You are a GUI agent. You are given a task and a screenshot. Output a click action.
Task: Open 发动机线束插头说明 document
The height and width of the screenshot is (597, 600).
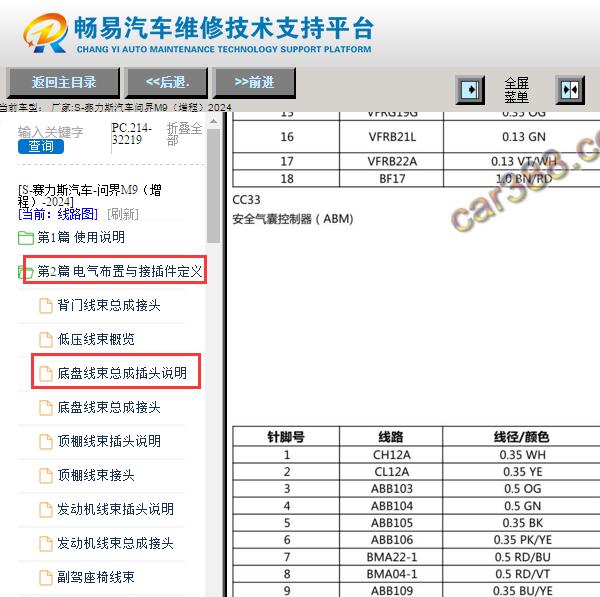pos(116,509)
